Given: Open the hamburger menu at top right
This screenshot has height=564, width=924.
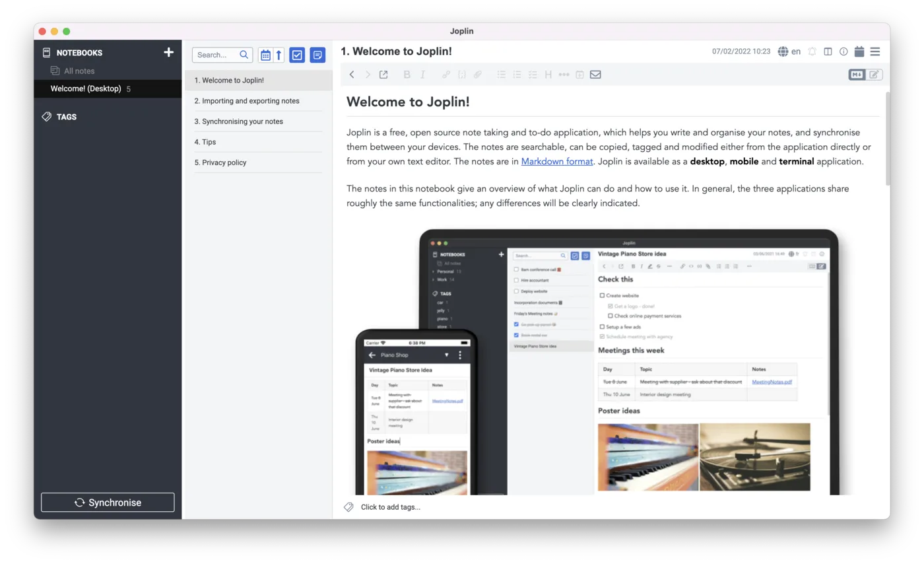Looking at the screenshot, I should (x=875, y=52).
